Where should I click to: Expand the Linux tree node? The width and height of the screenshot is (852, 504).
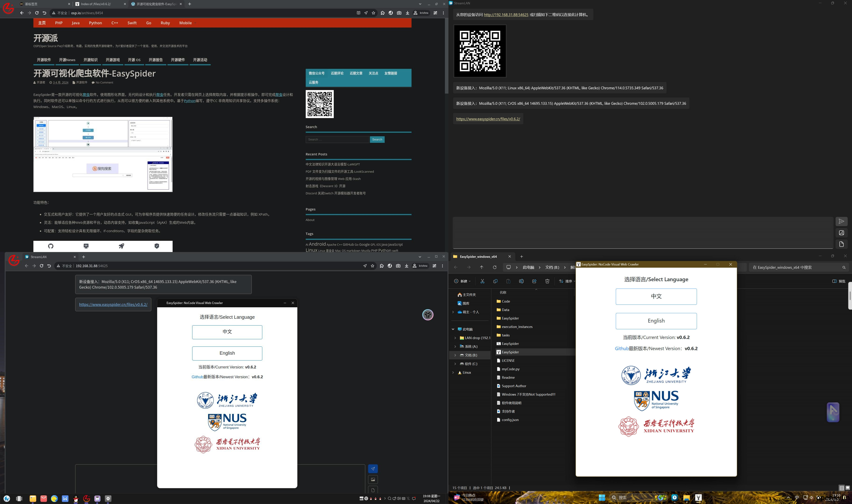click(453, 373)
